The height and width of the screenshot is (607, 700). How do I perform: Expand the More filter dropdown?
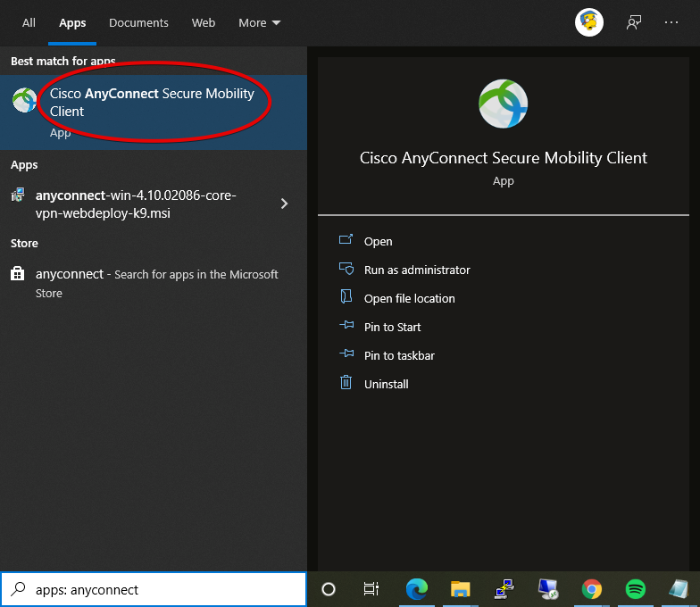[259, 23]
